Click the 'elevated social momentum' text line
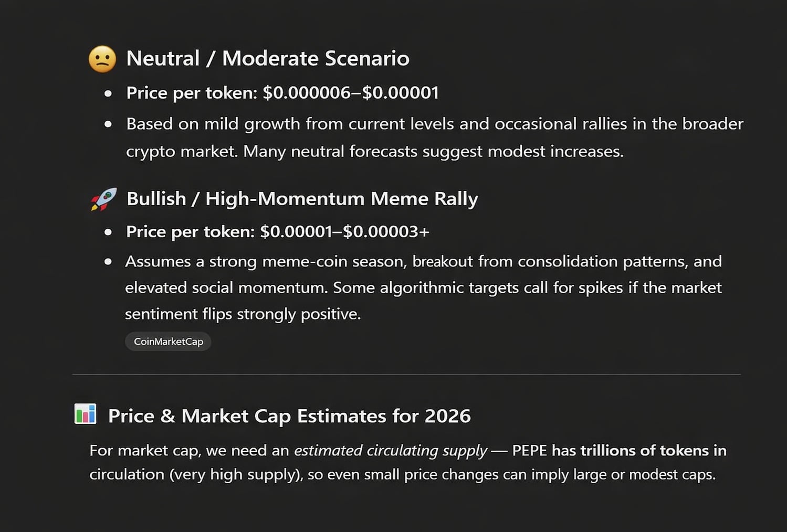 click(226, 288)
